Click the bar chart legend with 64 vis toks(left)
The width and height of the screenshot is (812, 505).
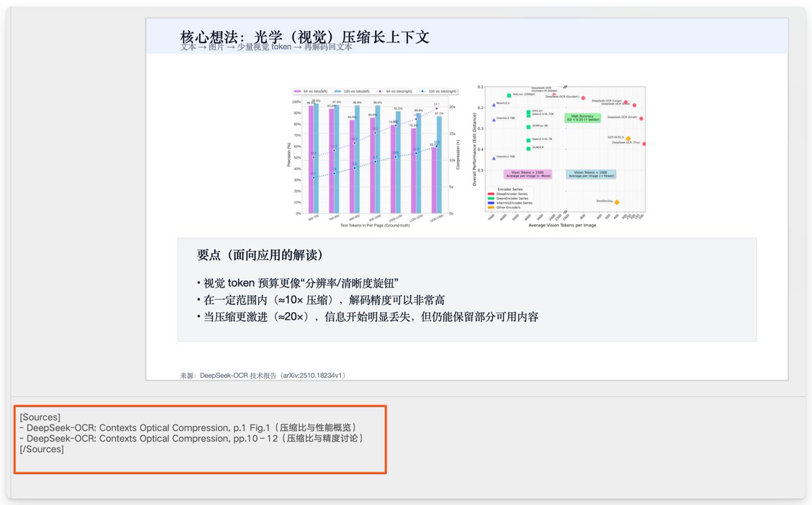(376, 91)
